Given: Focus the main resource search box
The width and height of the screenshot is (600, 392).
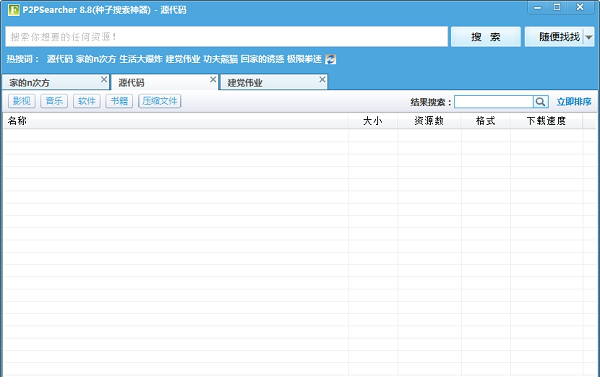Looking at the screenshot, I should (227, 37).
